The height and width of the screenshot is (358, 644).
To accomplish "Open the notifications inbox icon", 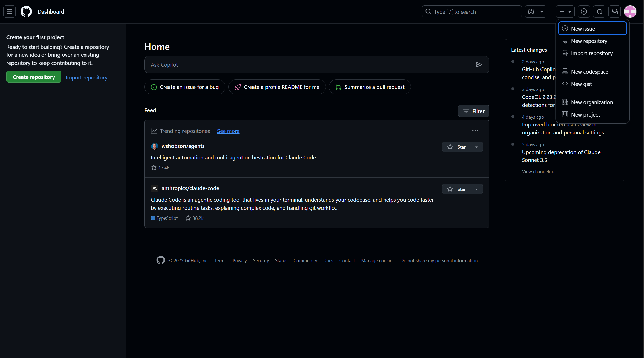I will 614,11.
